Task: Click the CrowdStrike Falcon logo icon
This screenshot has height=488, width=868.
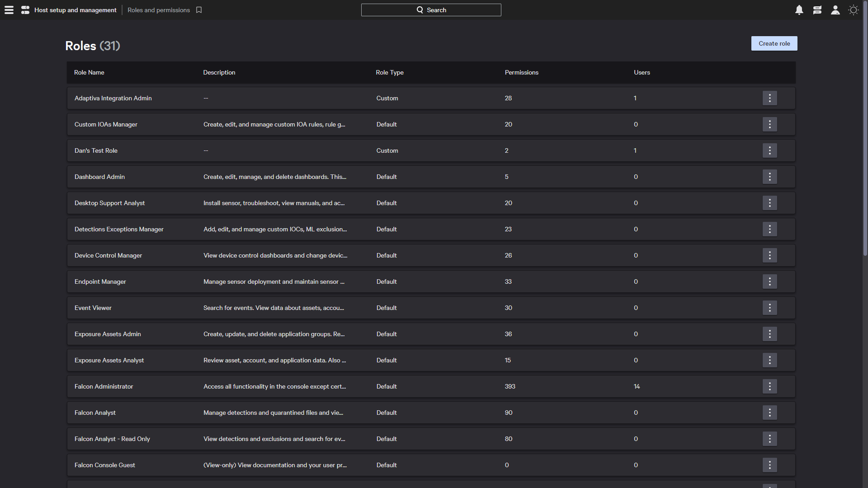Action: click(x=25, y=10)
